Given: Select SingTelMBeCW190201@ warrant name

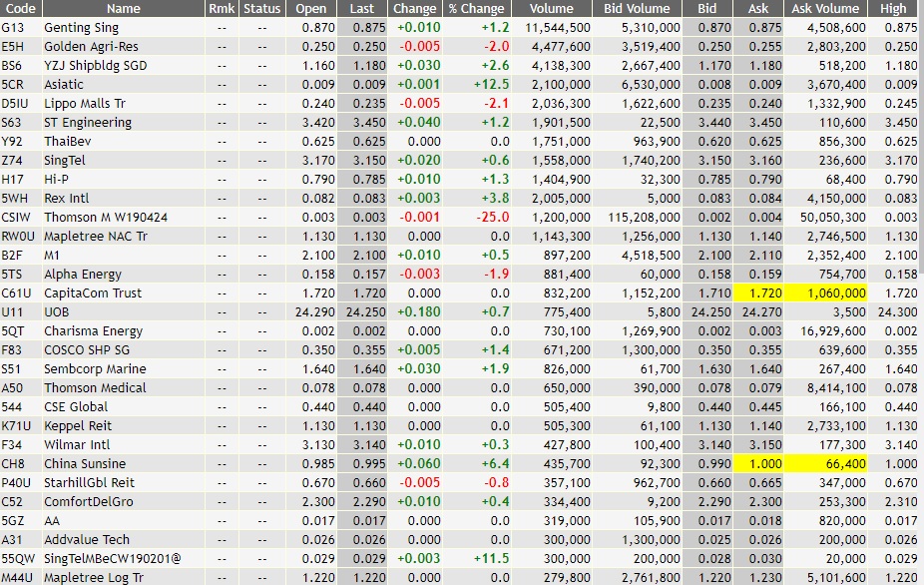Looking at the screenshot, I should point(112,558).
